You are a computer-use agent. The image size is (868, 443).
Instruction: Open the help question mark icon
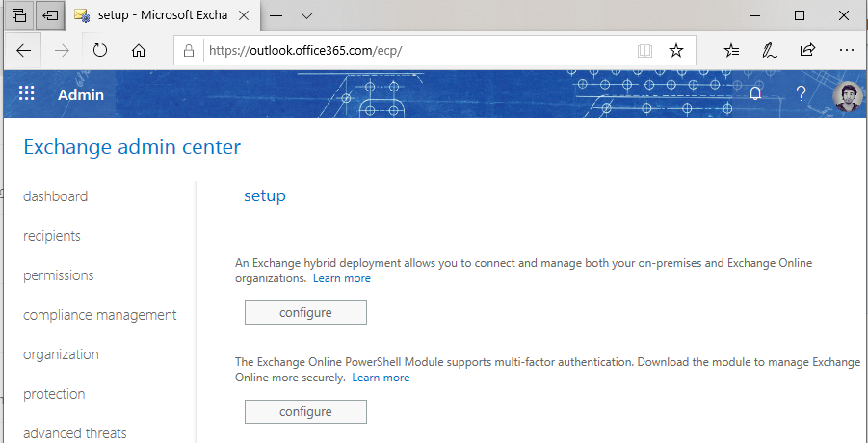[801, 93]
